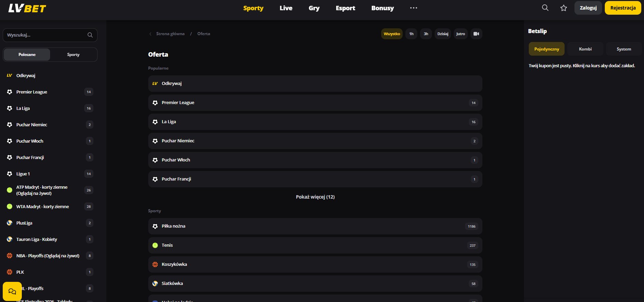Filter by live stream video icon
The width and height of the screenshot is (644, 302).
476,34
